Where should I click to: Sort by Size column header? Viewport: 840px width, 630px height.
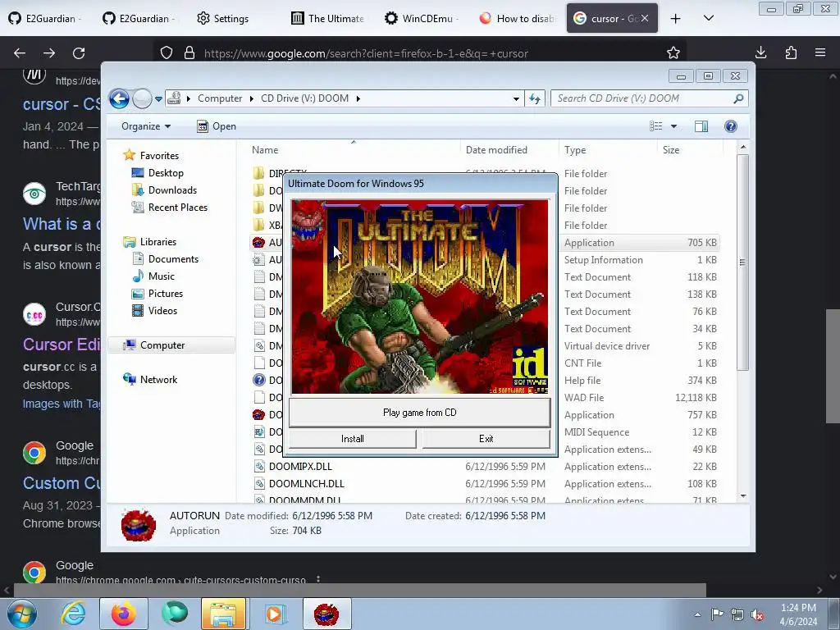click(689, 150)
